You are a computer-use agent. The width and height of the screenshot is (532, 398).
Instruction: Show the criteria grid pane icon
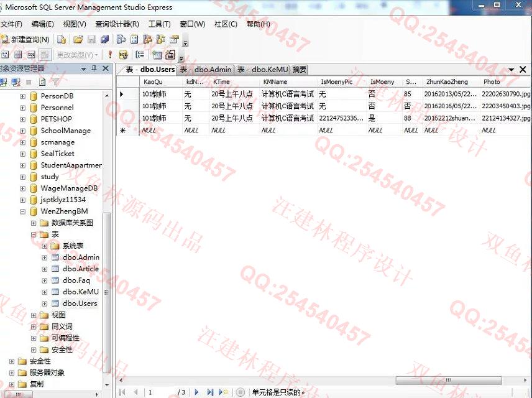tap(18, 54)
